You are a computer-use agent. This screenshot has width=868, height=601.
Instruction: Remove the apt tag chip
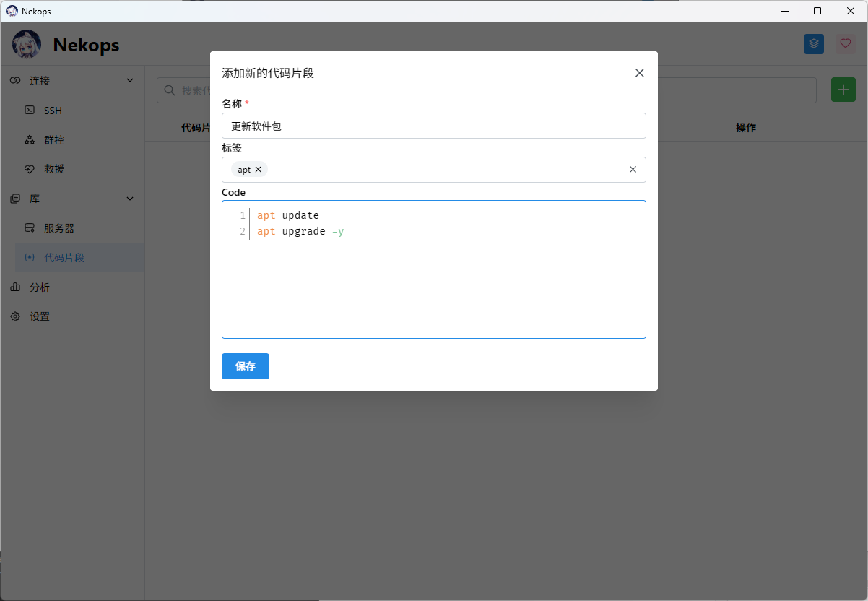point(259,170)
